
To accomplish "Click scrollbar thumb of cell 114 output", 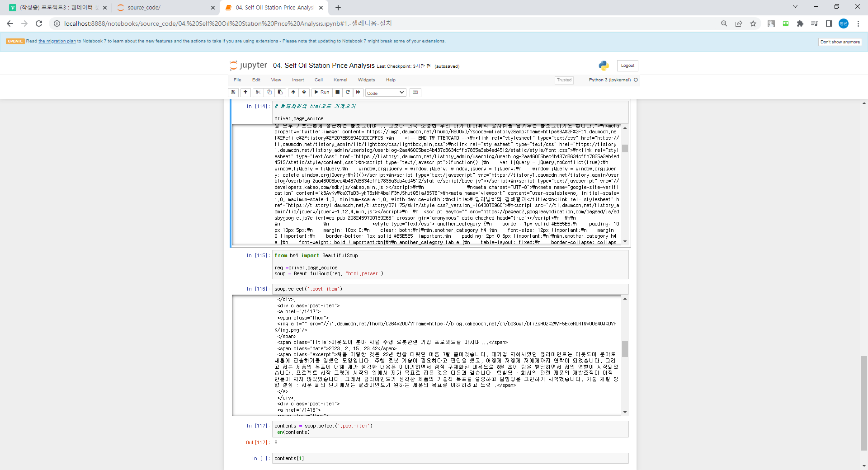I will point(625,148).
